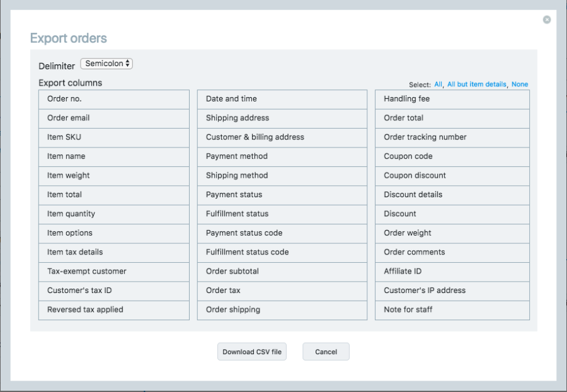Select the Coupon discount column
This screenshot has width=567, height=392.
coord(452,176)
